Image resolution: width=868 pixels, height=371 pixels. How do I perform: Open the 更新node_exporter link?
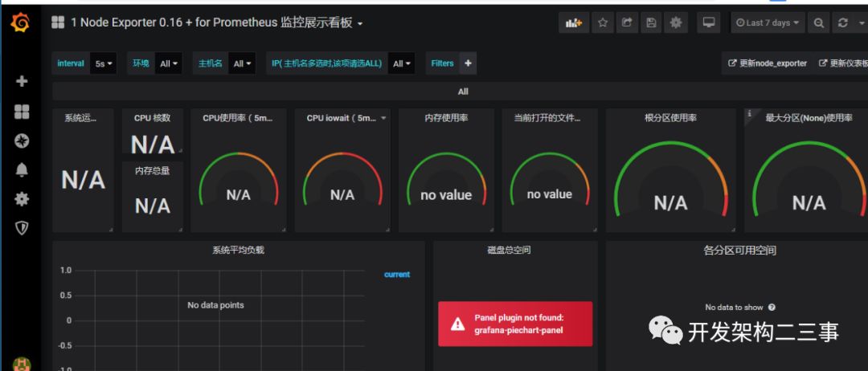[768, 63]
